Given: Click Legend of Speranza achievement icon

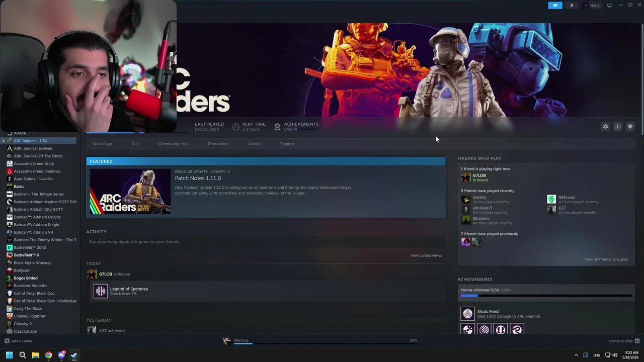Looking at the screenshot, I should pos(101,291).
